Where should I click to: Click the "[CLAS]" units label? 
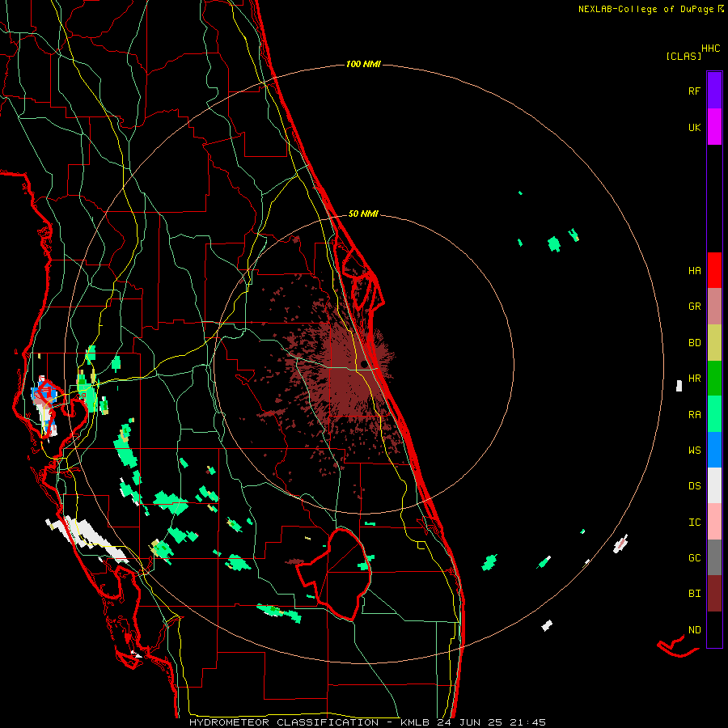684,56
